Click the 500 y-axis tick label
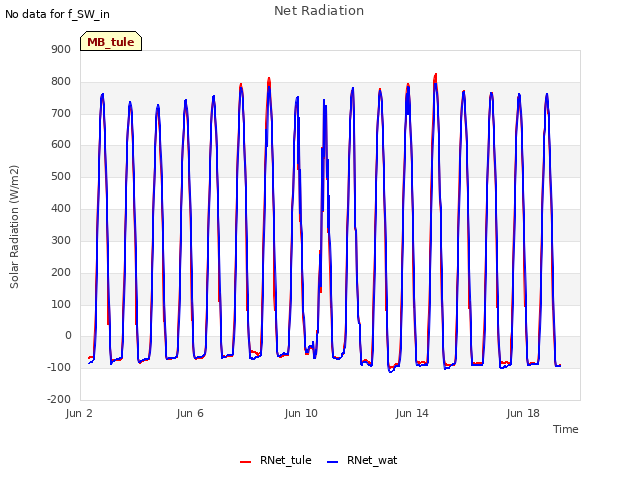The width and height of the screenshot is (640, 480). coord(61,177)
